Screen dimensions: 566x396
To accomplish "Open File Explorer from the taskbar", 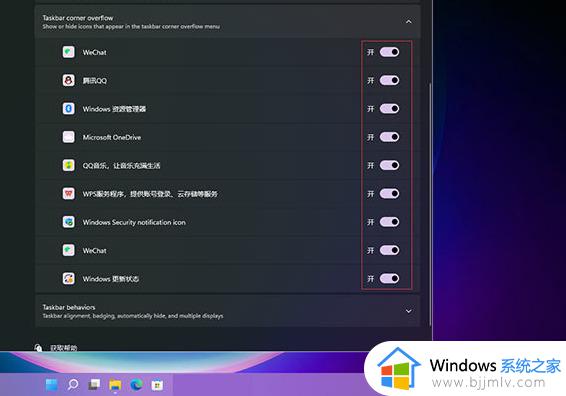I will click(x=115, y=385).
